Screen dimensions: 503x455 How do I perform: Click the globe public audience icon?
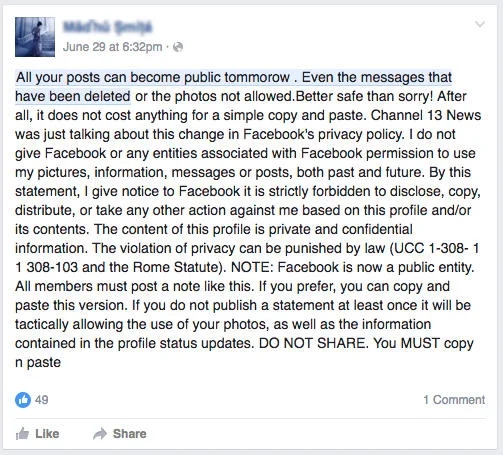click(x=178, y=47)
